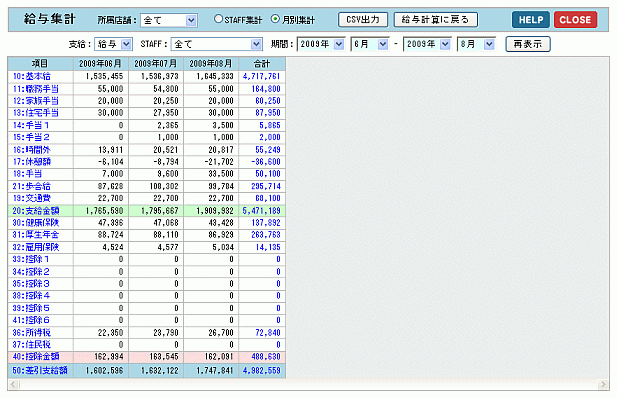Select the STAFF集計 radio button
The image size is (617, 398).
click(218, 19)
